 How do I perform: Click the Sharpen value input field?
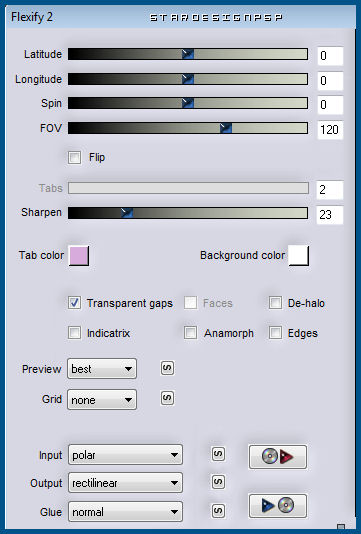(330, 215)
